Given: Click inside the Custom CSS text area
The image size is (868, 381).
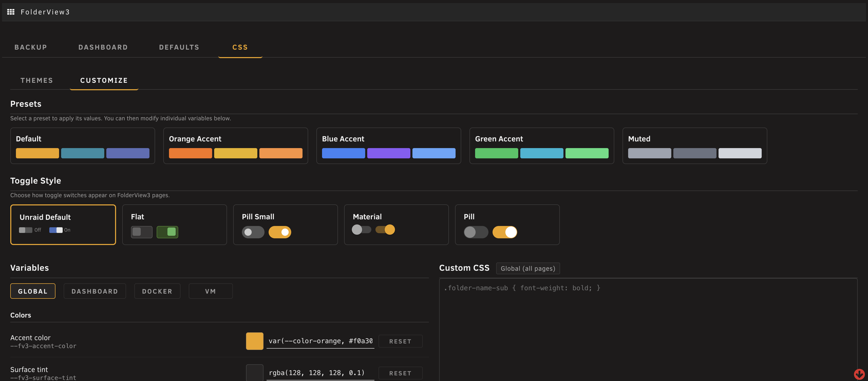Looking at the screenshot, I should click(x=648, y=329).
